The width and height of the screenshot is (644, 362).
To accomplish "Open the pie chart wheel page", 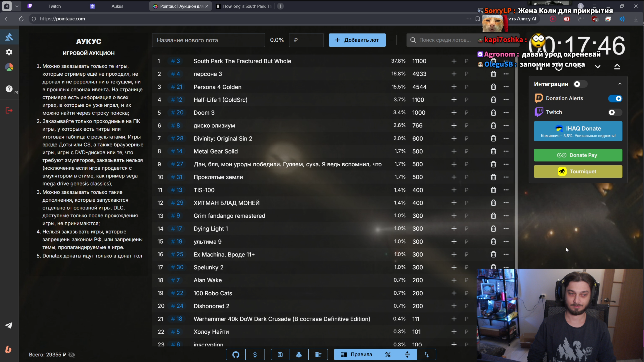I will (9, 67).
